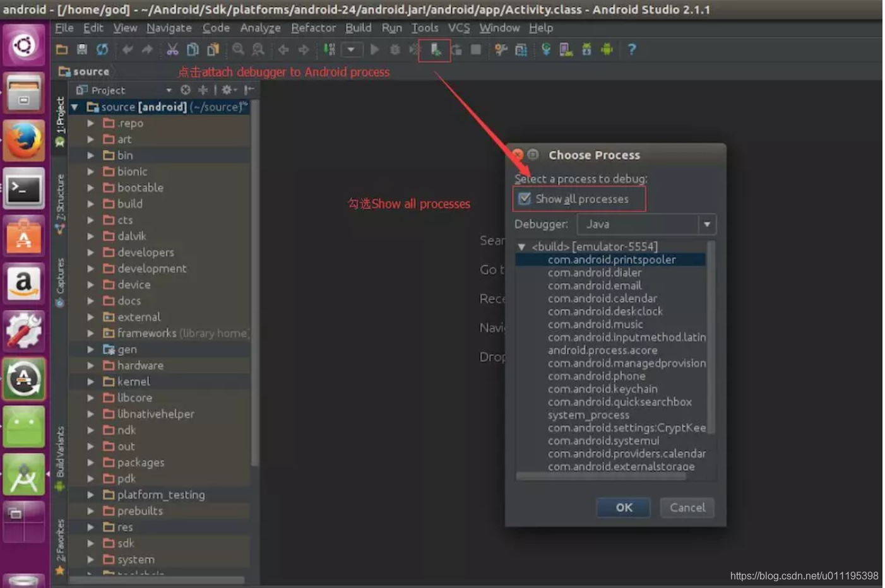Click the Open folder toolbar icon
Image resolution: width=885 pixels, height=588 pixels.
(62, 49)
